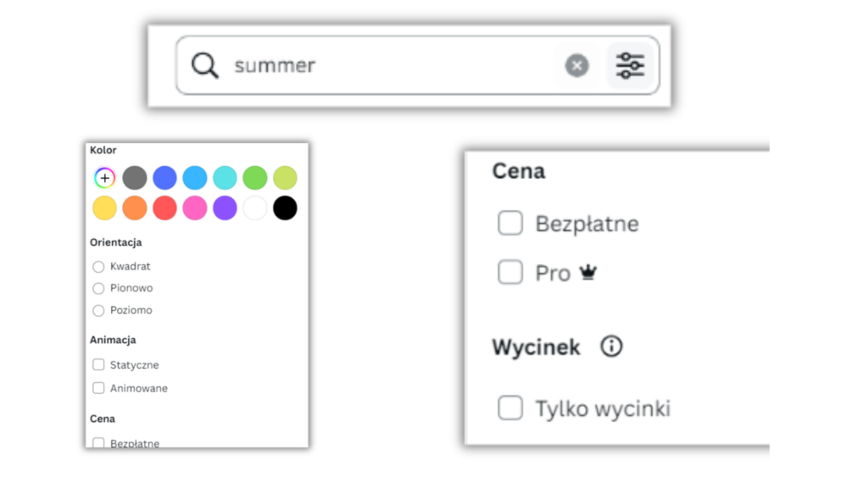Choose the red color swatch
Screen dimensions: 868x488
(164, 208)
